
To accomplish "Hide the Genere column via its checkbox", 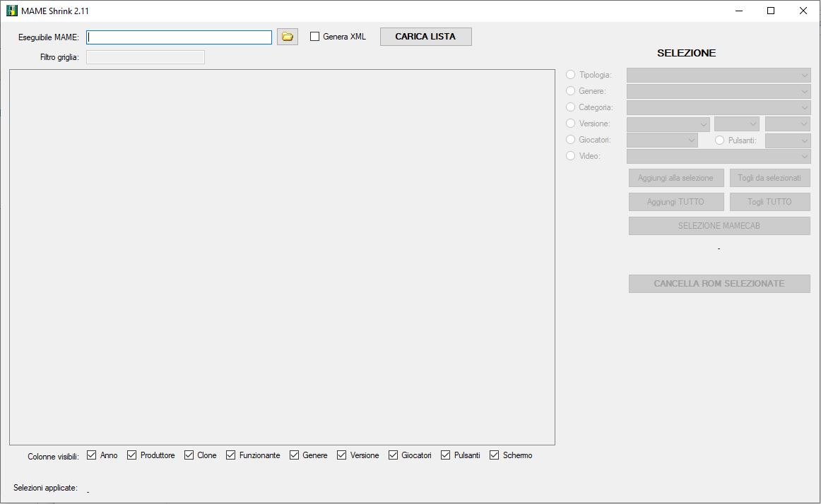I will click(x=294, y=455).
